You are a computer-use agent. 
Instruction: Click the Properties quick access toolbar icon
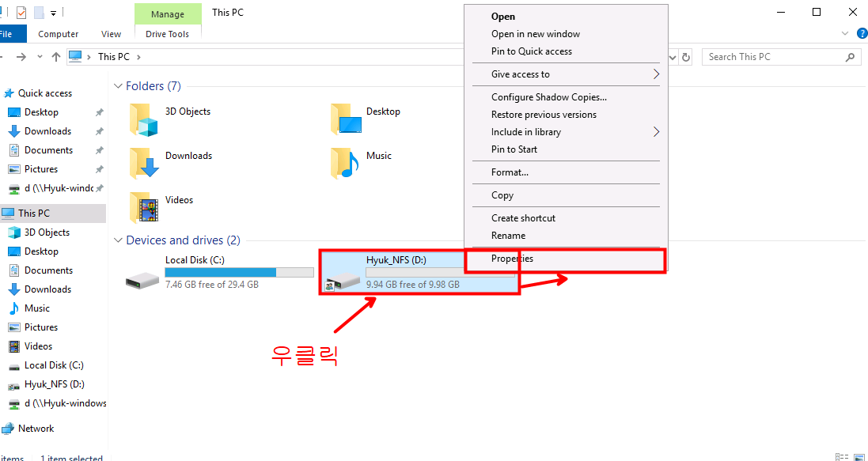(21, 12)
